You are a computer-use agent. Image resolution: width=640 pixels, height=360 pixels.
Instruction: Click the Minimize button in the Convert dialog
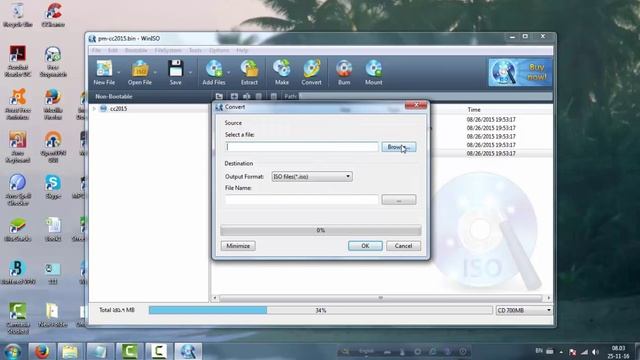click(238, 246)
